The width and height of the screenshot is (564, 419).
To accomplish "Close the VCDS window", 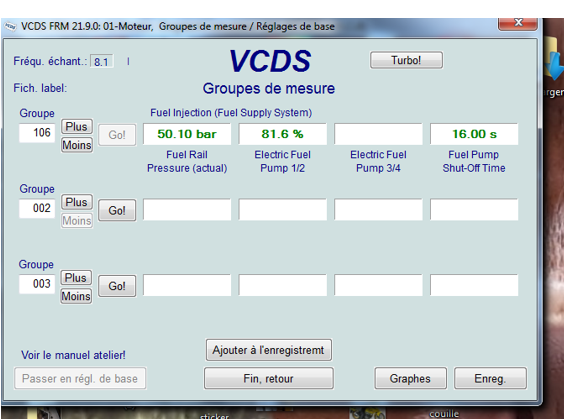I will [518, 23].
